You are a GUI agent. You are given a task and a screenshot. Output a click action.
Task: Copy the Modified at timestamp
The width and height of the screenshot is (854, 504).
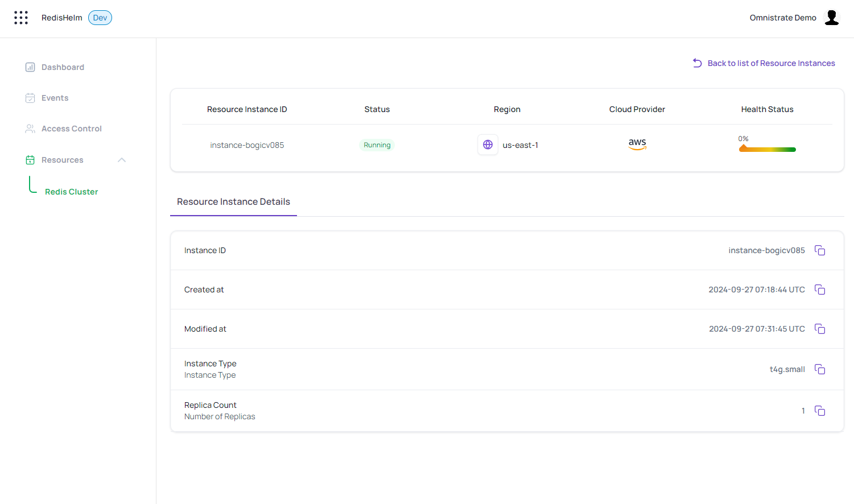(x=819, y=329)
